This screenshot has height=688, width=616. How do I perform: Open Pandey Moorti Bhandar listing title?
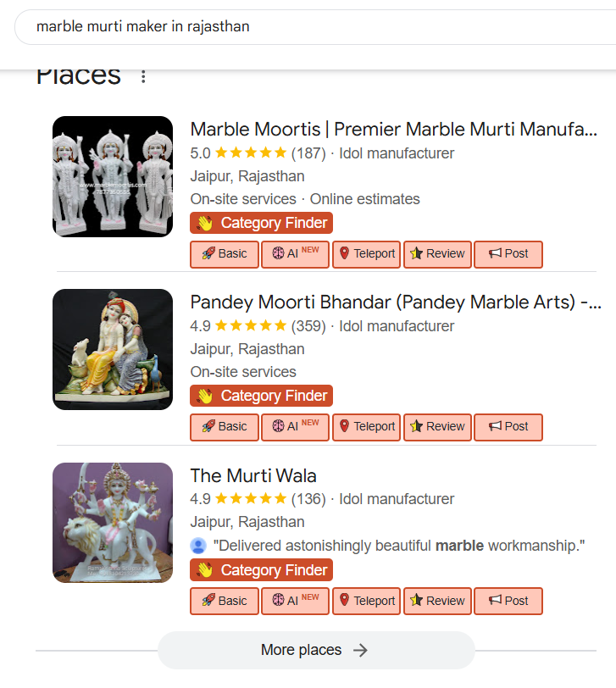point(395,302)
